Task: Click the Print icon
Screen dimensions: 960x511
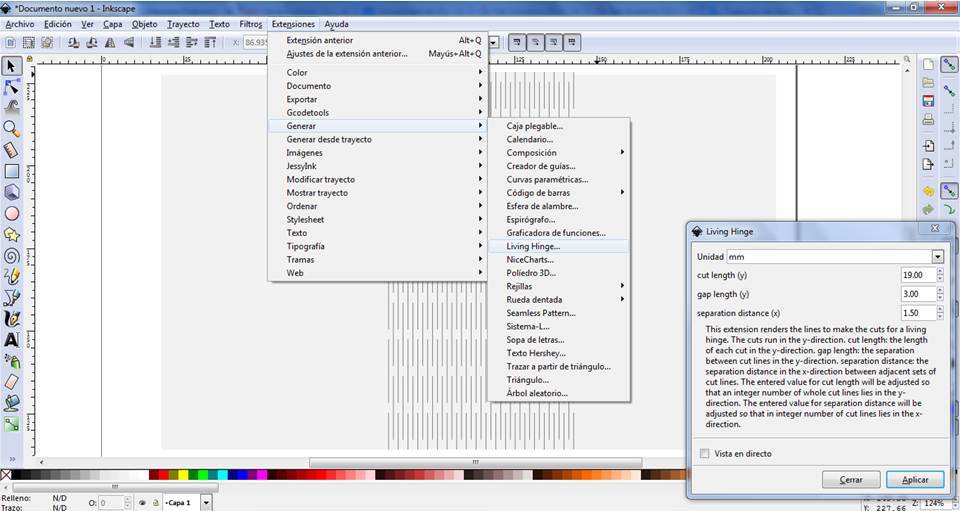Action: [x=928, y=119]
